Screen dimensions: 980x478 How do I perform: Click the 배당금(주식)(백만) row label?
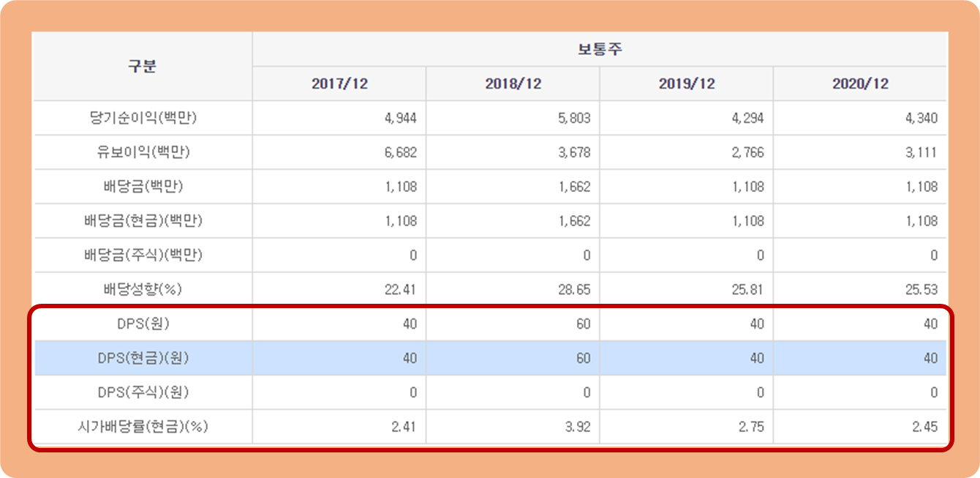point(143,255)
